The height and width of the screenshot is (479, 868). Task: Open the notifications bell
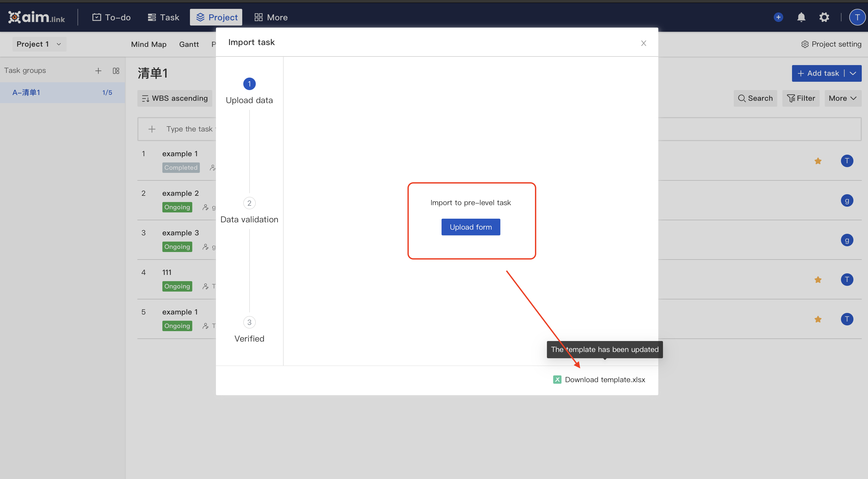(801, 17)
